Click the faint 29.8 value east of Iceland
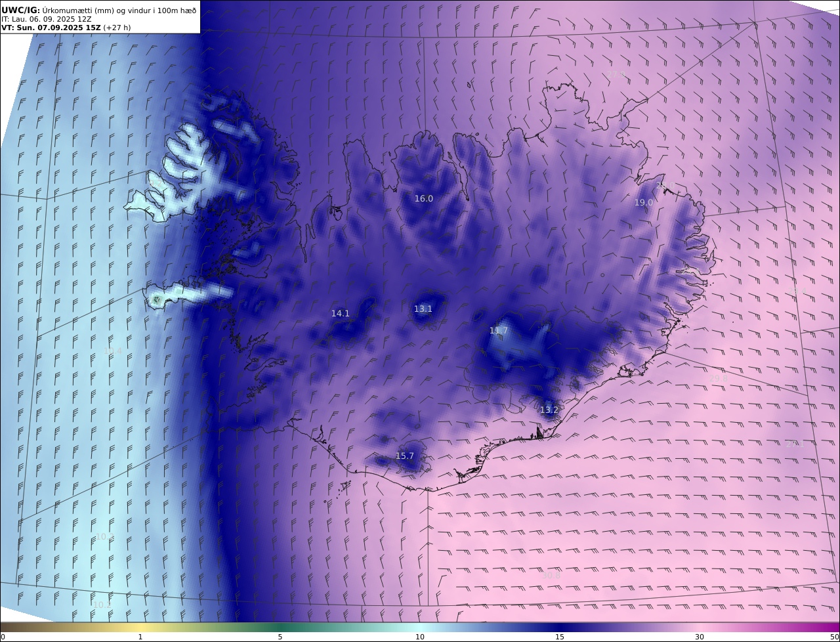This screenshot has width=840, height=642. tap(719, 379)
